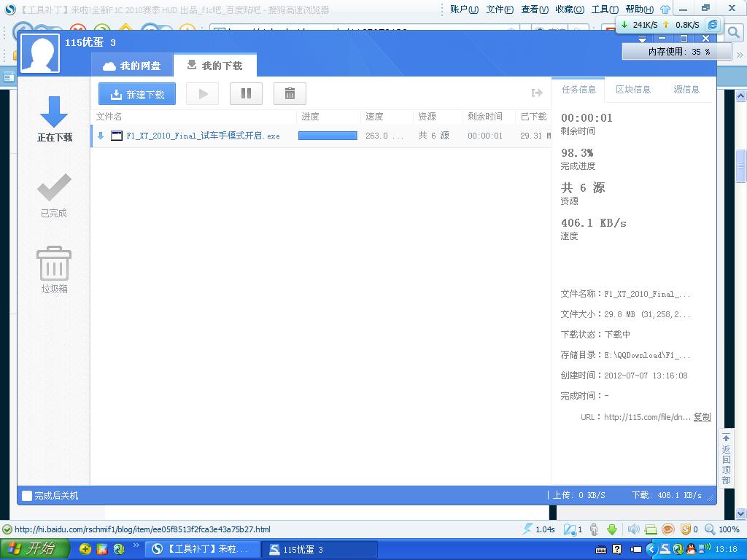Image resolution: width=747 pixels, height=560 pixels.
Task: Open the 正在下载 section
Action: [x=54, y=120]
